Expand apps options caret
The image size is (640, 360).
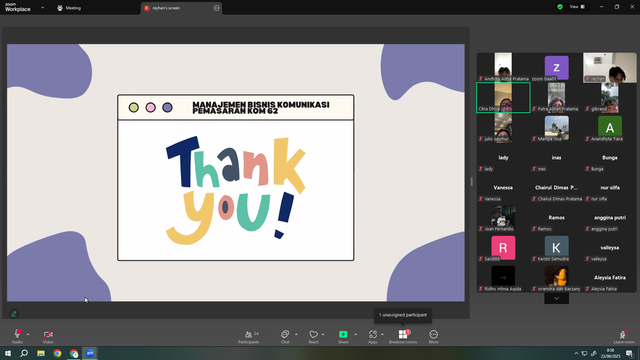pos(382,334)
